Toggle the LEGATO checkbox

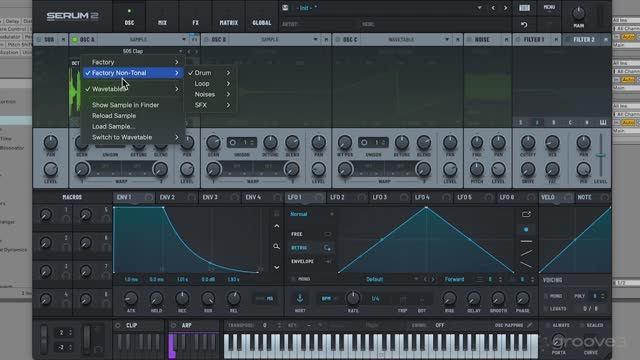click(x=546, y=309)
